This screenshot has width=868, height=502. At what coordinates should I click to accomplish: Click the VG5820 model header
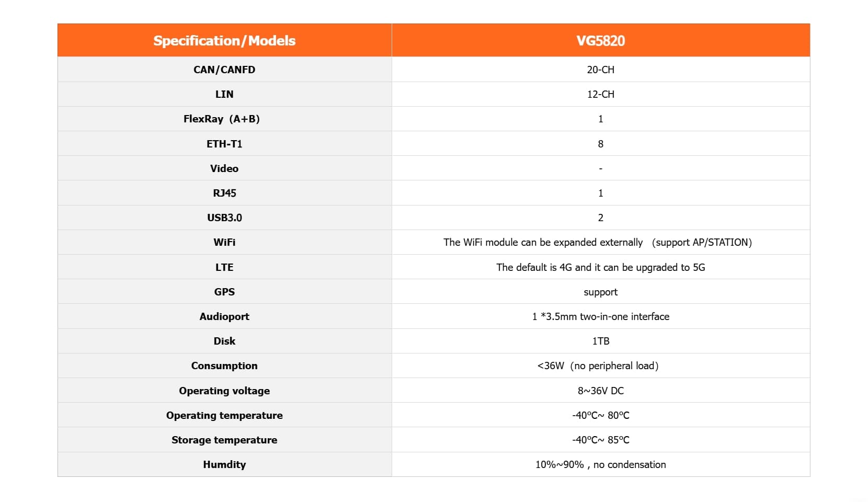coord(600,41)
